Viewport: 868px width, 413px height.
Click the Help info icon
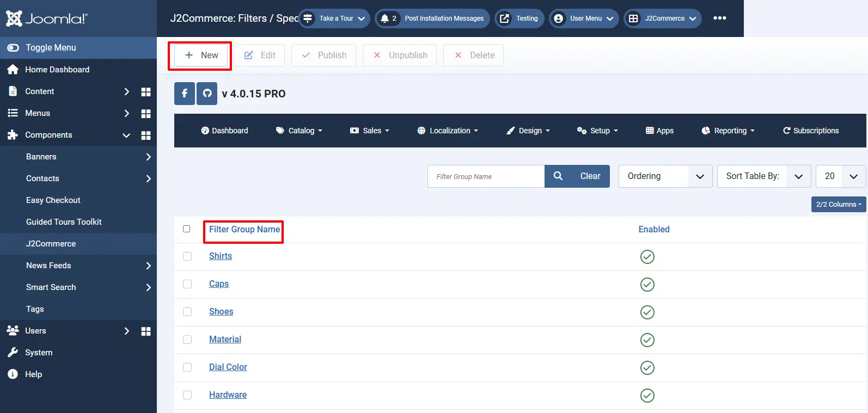click(13, 374)
